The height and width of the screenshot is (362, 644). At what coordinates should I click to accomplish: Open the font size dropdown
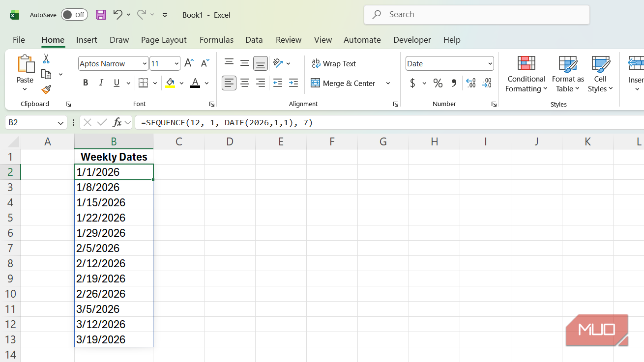pyautogui.click(x=176, y=63)
